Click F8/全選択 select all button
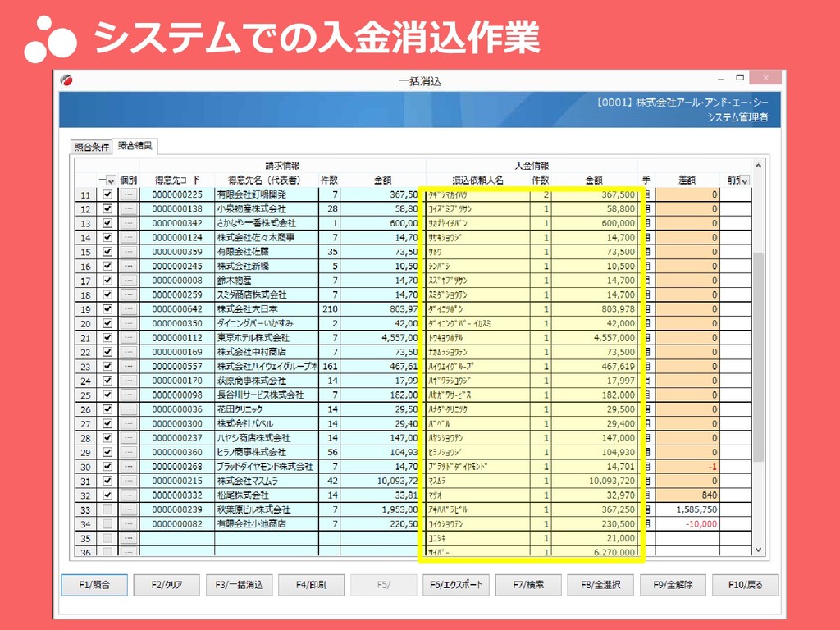 [x=600, y=585]
